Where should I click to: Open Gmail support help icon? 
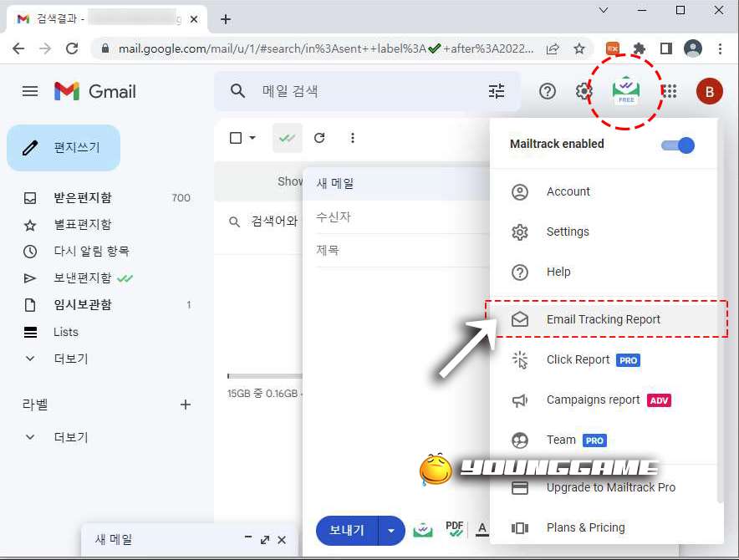(548, 91)
